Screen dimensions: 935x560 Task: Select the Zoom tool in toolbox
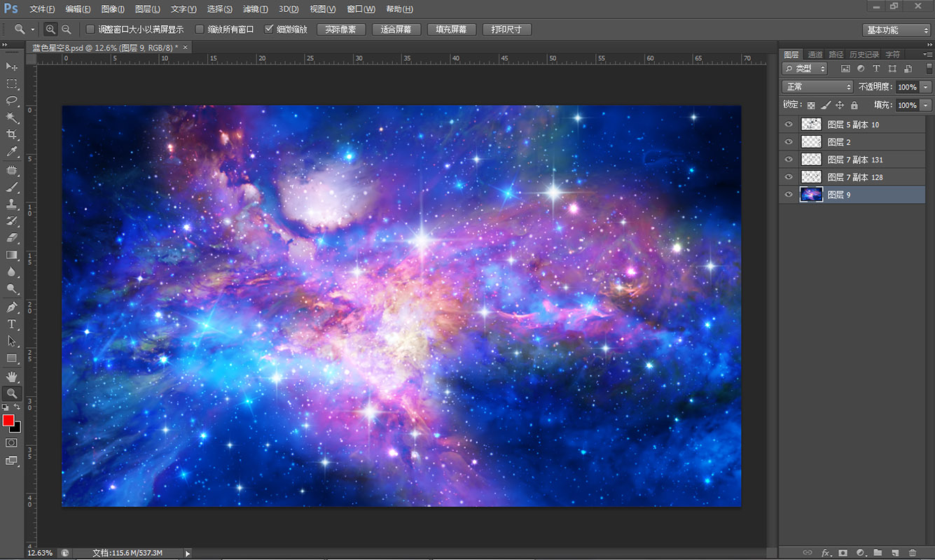[x=12, y=393]
